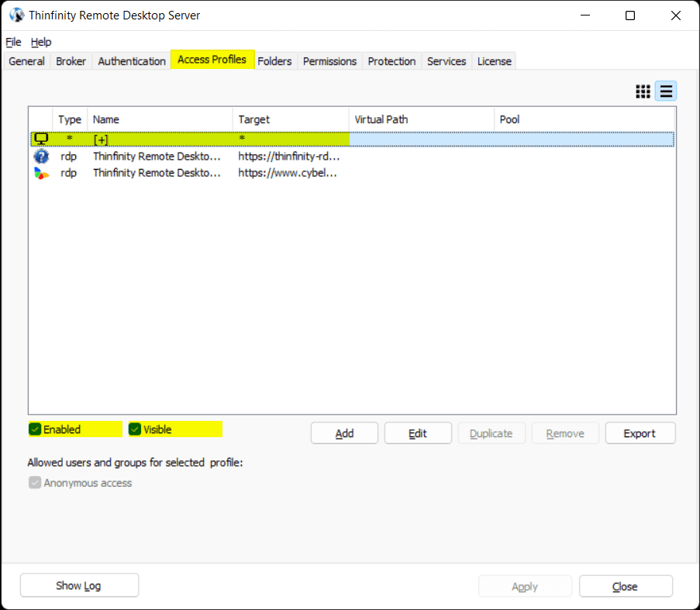Click the Edit button
Image resolution: width=700 pixels, height=610 pixels.
coord(418,433)
